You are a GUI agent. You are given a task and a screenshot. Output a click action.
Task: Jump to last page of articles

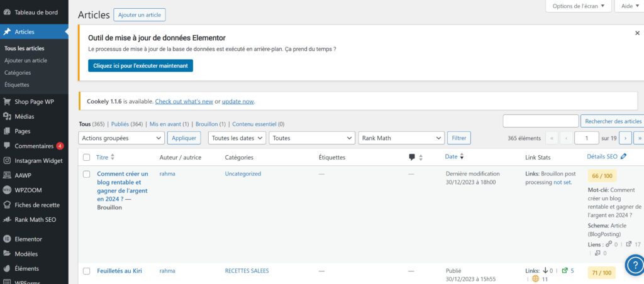click(x=639, y=138)
